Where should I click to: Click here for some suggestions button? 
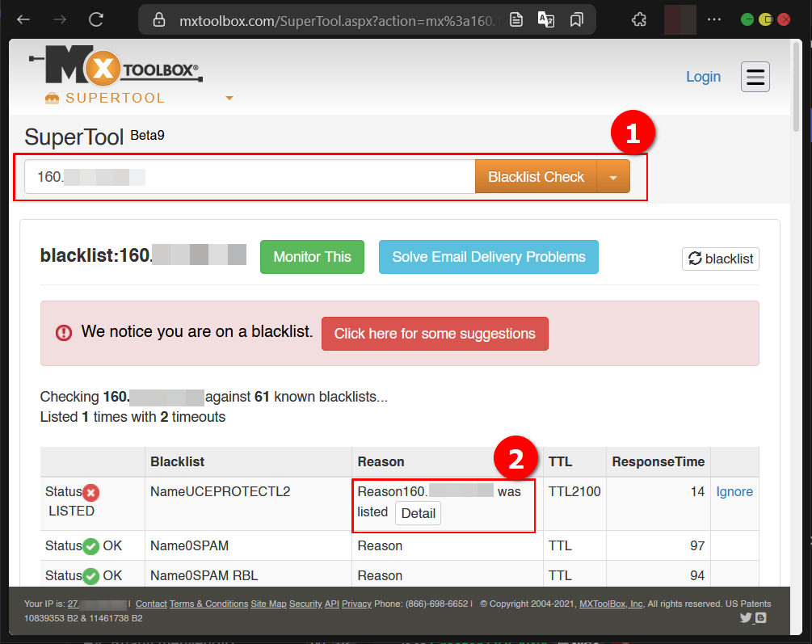pos(435,334)
